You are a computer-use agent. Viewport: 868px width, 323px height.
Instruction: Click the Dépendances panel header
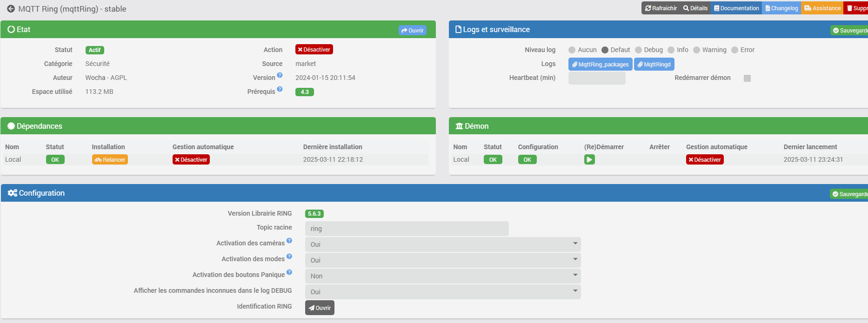[x=218, y=126]
